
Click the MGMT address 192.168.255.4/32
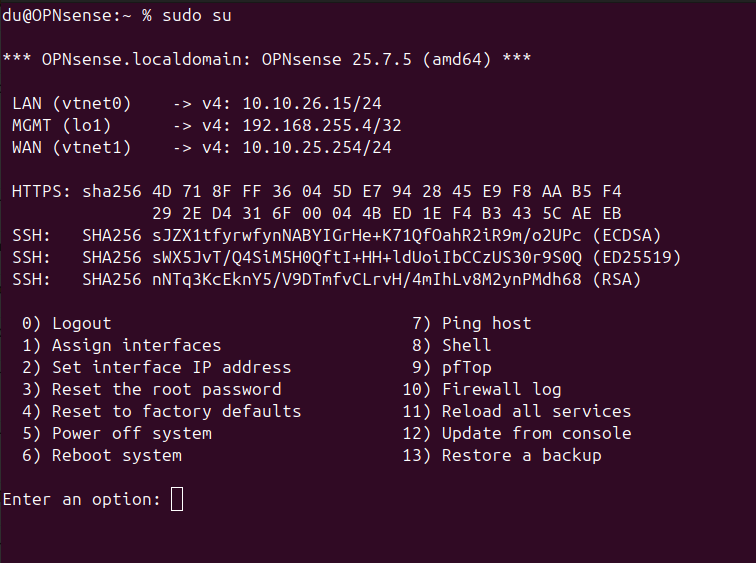pyautogui.click(x=321, y=125)
